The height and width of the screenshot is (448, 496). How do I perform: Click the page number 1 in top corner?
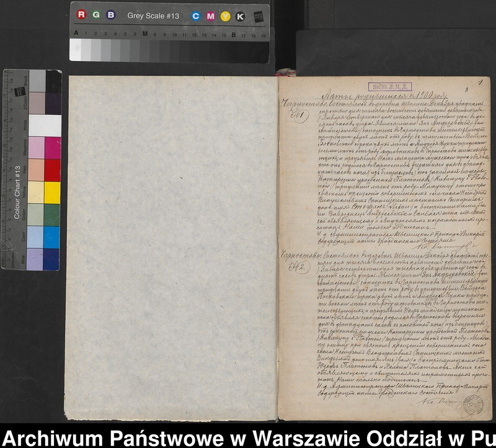coord(480,83)
